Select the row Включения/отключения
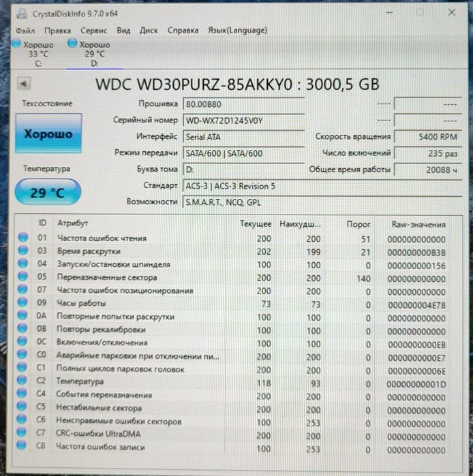Screen dimensions: 473x476 click(232, 343)
